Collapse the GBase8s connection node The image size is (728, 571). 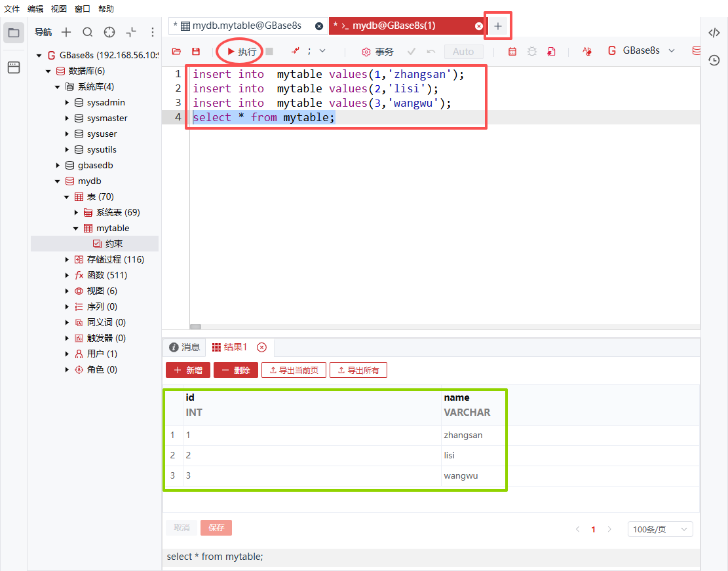click(39, 56)
